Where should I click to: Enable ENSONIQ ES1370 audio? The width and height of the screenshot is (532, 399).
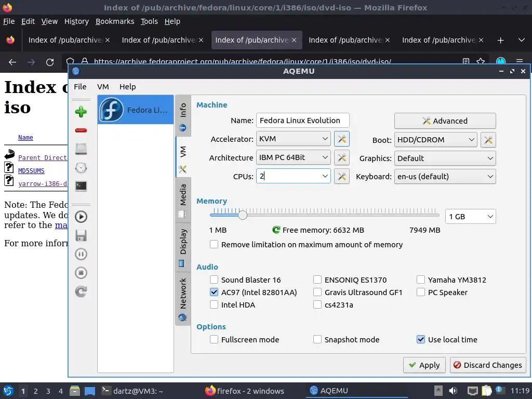point(317,280)
